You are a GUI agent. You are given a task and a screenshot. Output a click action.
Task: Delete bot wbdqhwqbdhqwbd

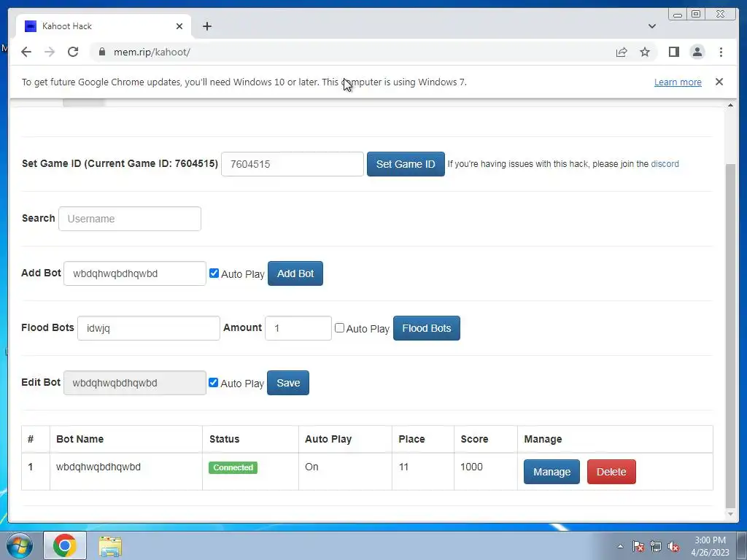611,472
